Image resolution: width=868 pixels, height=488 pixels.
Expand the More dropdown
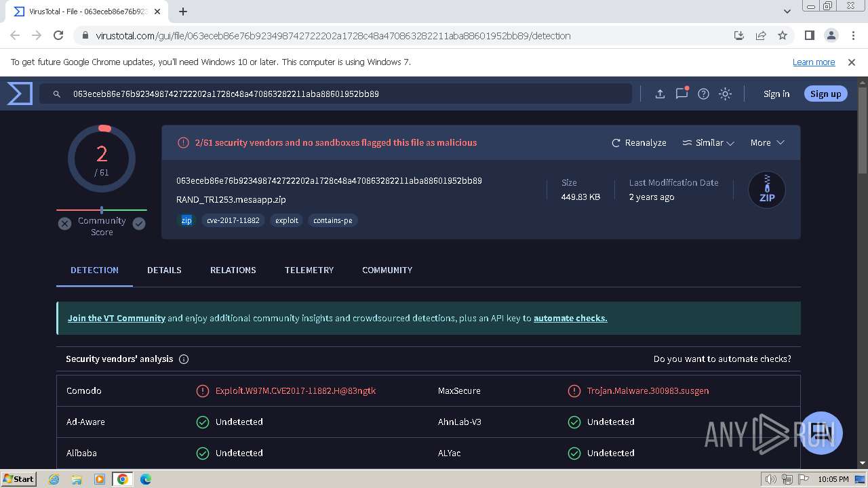point(768,143)
